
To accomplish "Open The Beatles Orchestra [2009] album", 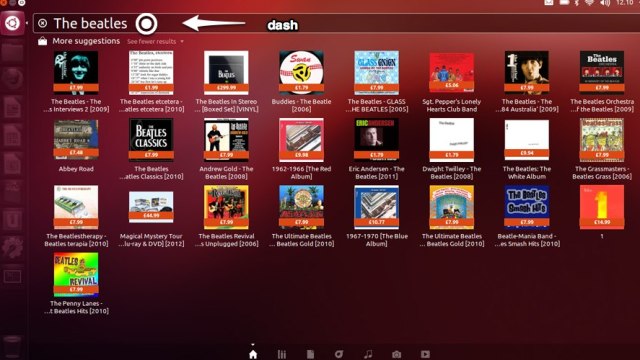I will (602, 82).
